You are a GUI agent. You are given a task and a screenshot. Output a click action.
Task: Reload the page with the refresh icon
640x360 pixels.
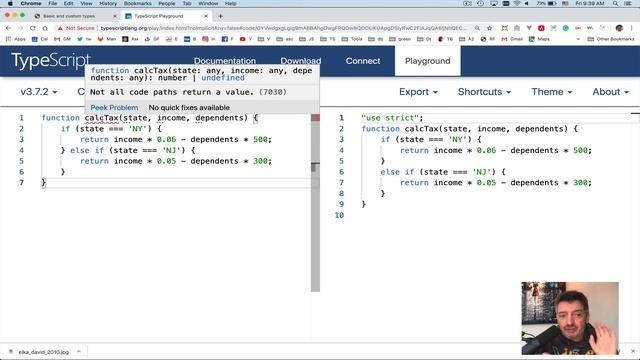point(33,28)
